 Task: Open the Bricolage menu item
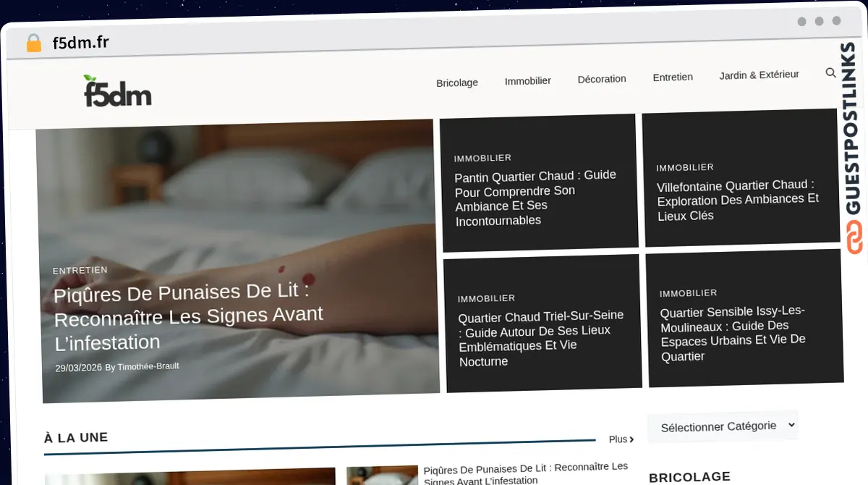point(457,83)
